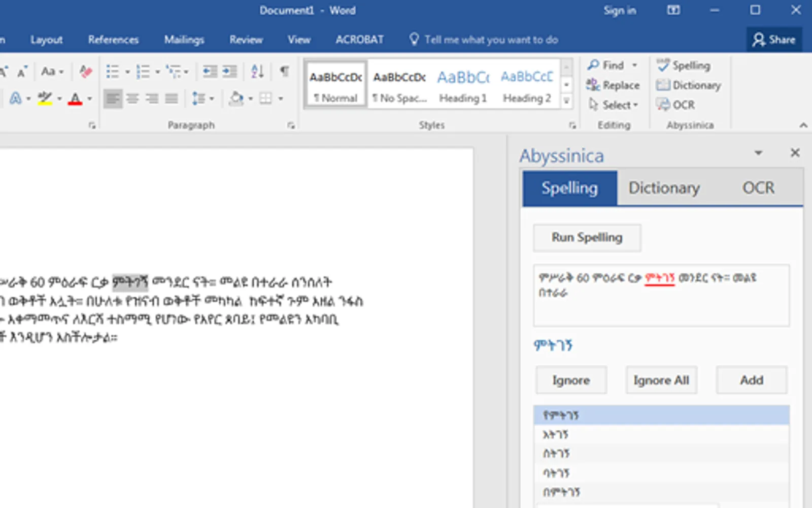The image size is (812, 508).
Task: Click the Ignore All button
Action: click(x=661, y=380)
